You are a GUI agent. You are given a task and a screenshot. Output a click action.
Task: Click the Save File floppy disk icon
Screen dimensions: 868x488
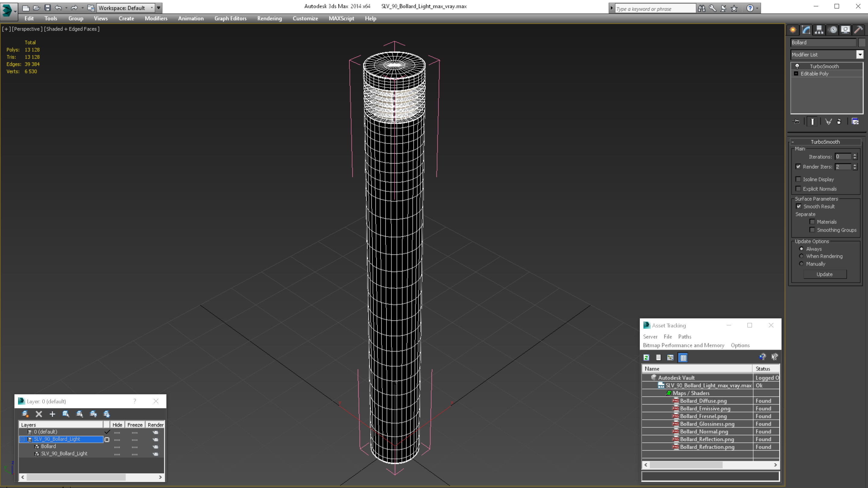point(48,8)
